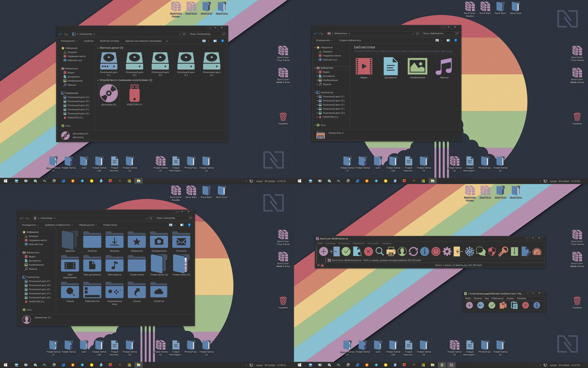The height and width of the screenshot is (368, 588).
Task: Click the 7-Zip button in the taskbar
Action: pyautogui.click(x=442, y=365)
